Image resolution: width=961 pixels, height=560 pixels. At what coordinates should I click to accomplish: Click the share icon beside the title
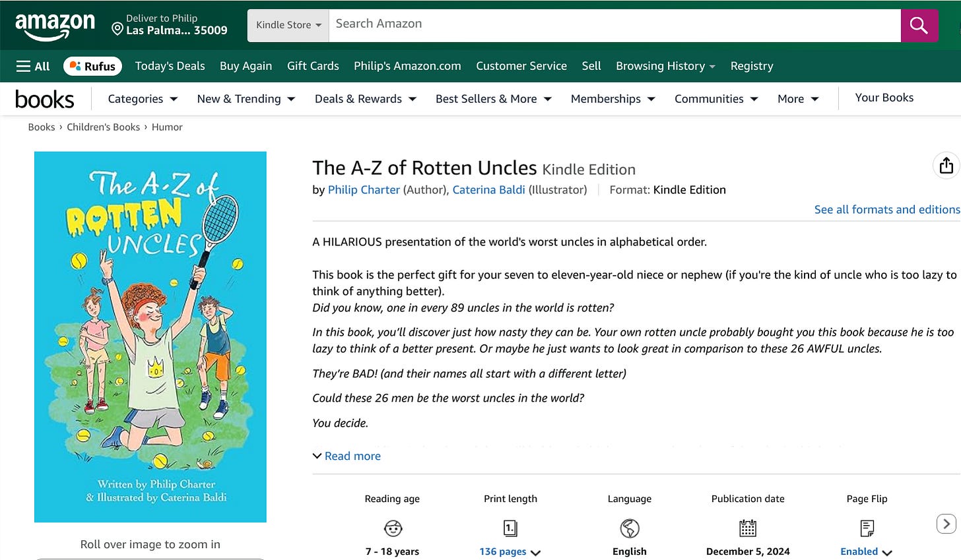tap(946, 165)
